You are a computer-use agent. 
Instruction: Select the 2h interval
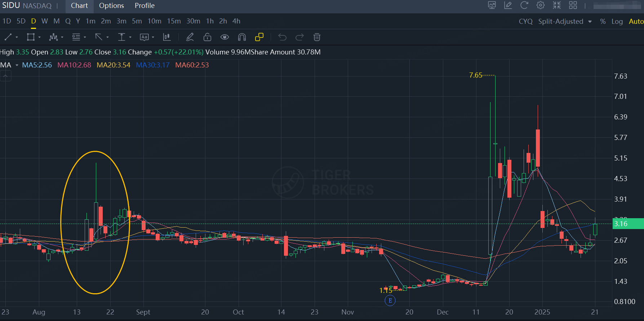pyautogui.click(x=223, y=21)
